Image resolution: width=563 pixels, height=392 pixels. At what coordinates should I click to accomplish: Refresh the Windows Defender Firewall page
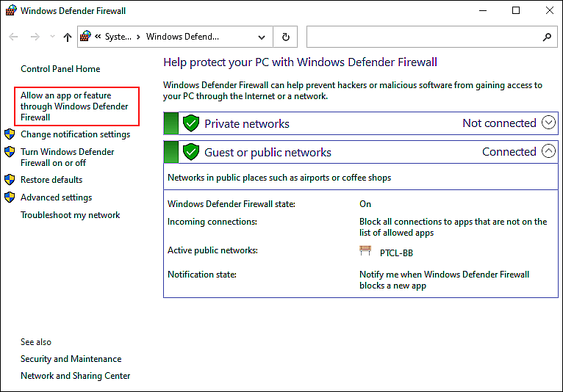[x=285, y=37]
